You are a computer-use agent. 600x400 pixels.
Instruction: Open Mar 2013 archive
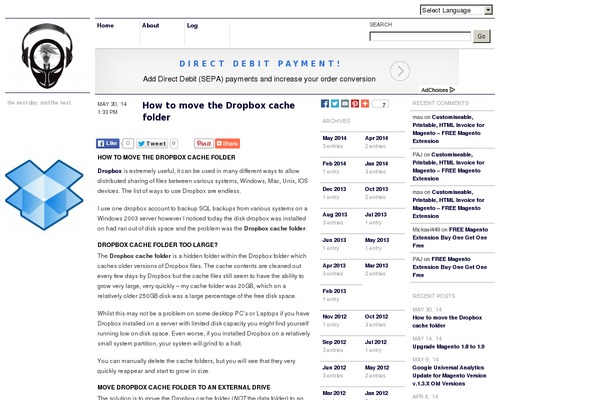[x=376, y=265]
